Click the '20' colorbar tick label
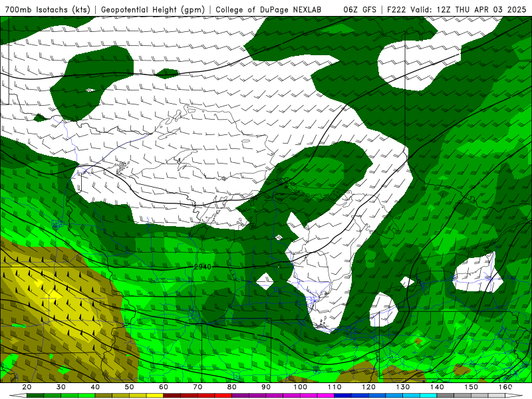 click(27, 387)
